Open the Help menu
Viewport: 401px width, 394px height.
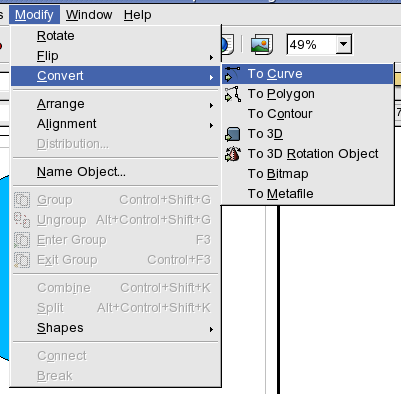(138, 15)
